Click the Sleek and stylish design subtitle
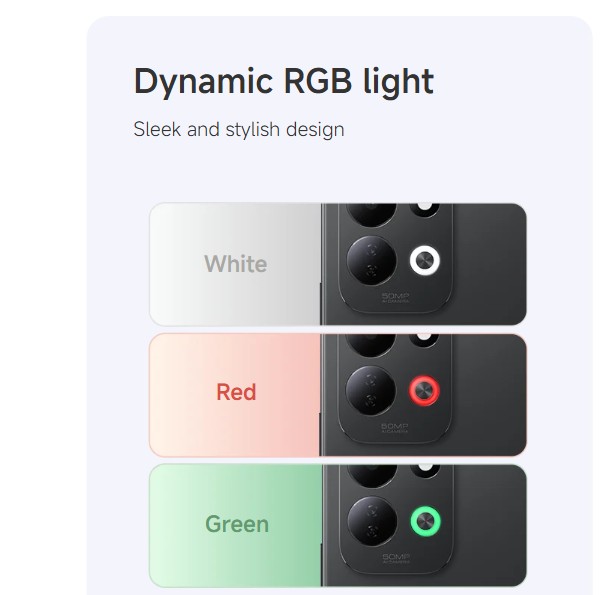The image size is (600, 595). (x=239, y=129)
